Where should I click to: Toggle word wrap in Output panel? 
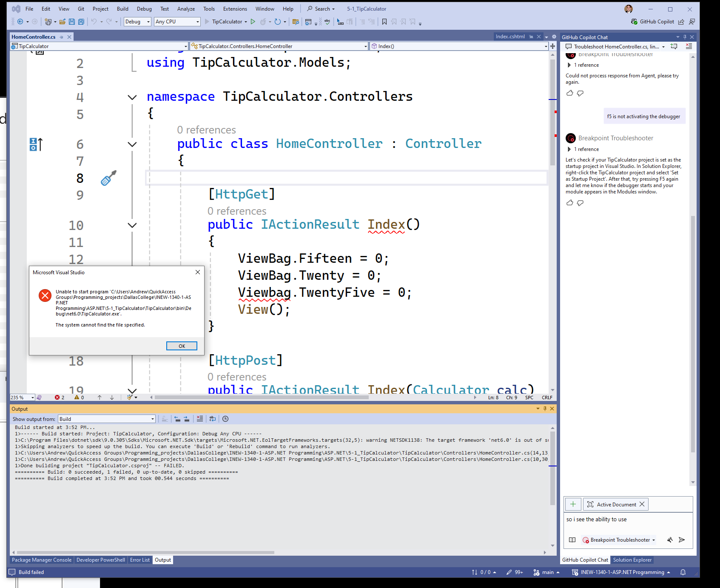click(213, 419)
